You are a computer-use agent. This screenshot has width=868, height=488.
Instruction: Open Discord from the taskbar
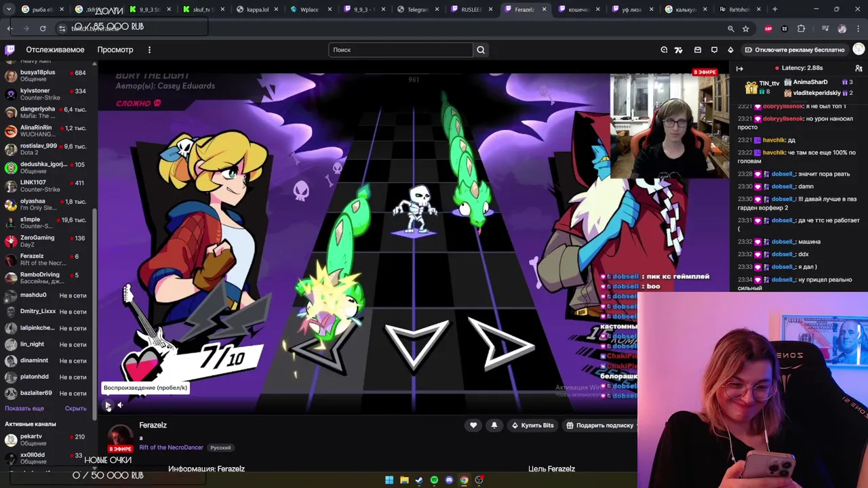pos(449,480)
